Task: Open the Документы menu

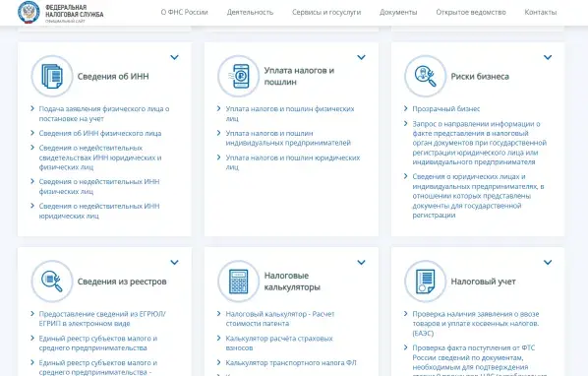Action: (398, 12)
